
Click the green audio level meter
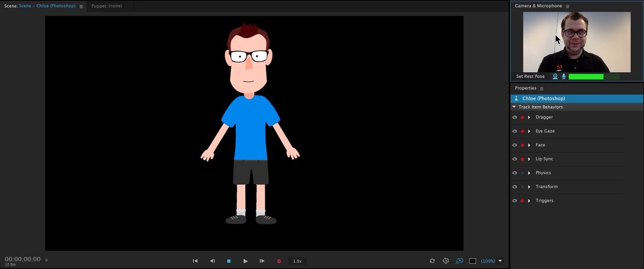tap(594, 77)
